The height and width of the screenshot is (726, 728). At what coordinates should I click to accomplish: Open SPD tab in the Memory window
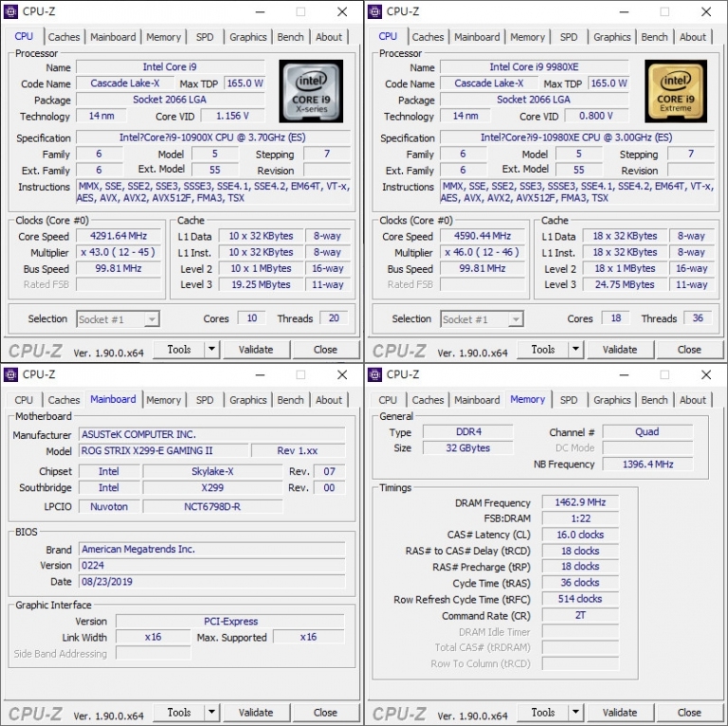click(x=569, y=400)
